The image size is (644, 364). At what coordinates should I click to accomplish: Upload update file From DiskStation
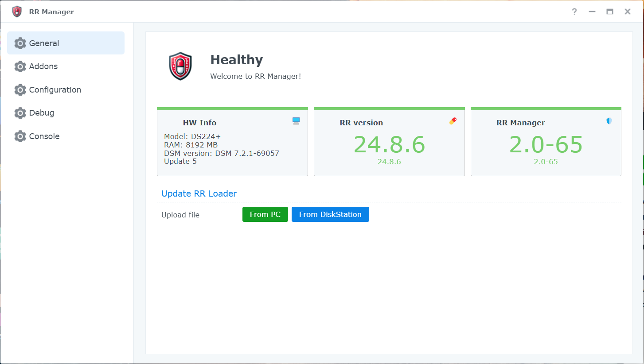tap(330, 214)
